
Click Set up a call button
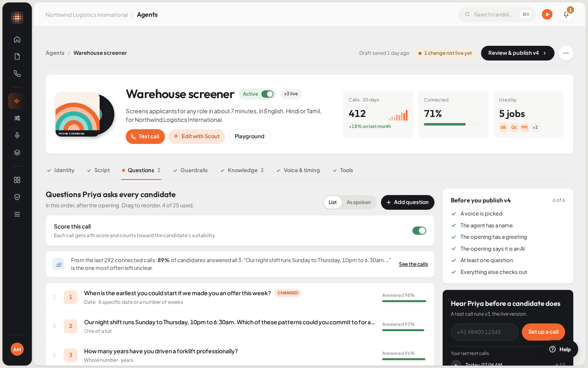(x=543, y=332)
